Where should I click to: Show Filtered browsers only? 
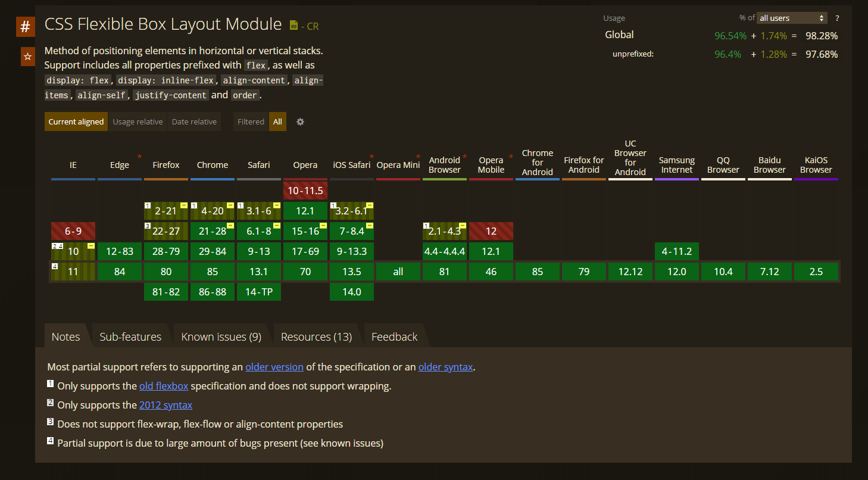coord(251,121)
